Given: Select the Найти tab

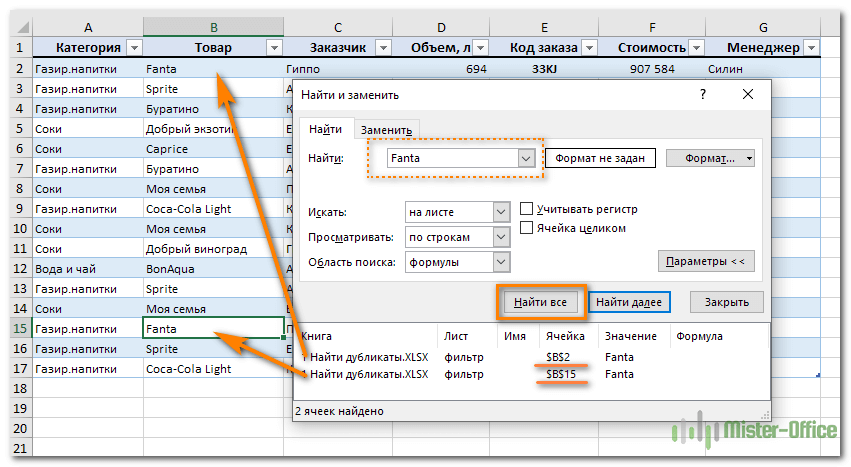Looking at the screenshot, I should point(324,129).
